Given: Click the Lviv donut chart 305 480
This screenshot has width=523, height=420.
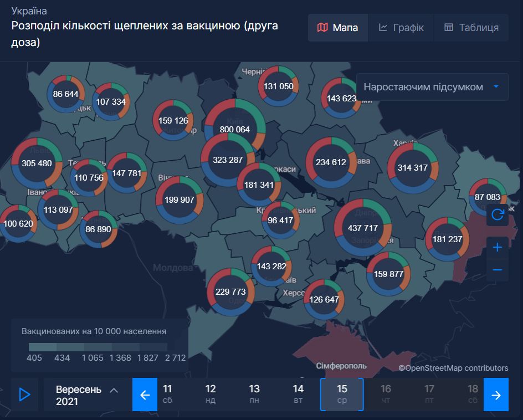Looking at the screenshot, I should coord(37,163).
